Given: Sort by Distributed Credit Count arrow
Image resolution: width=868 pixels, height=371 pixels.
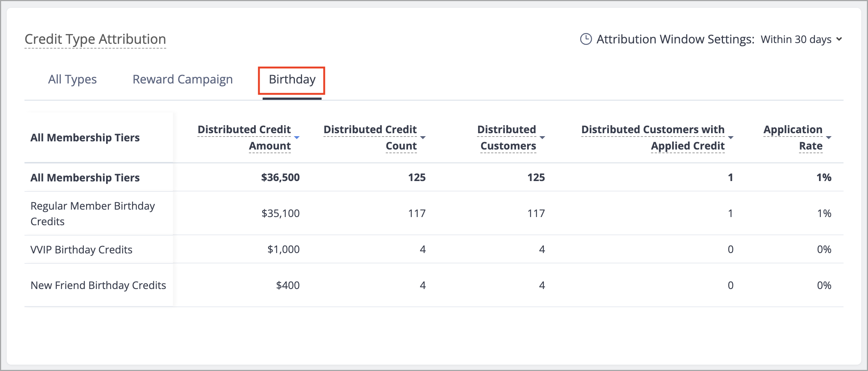Looking at the screenshot, I should pyautogui.click(x=423, y=138).
